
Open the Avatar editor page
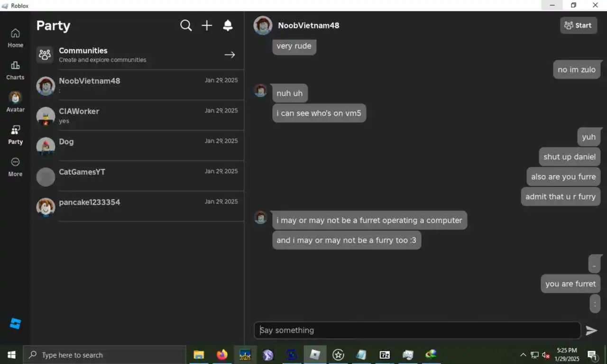[x=15, y=102]
